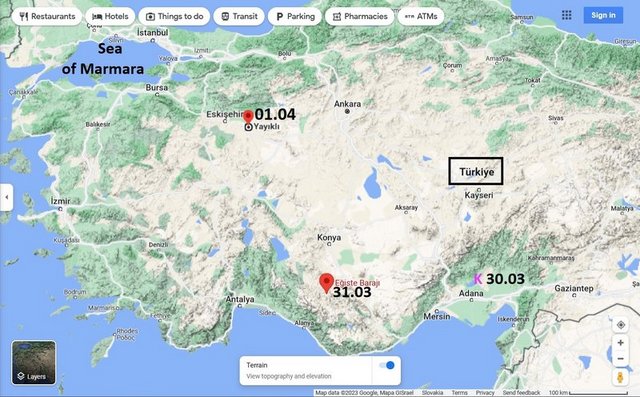Click the Send feedback link
The image size is (640, 397).
521,393
